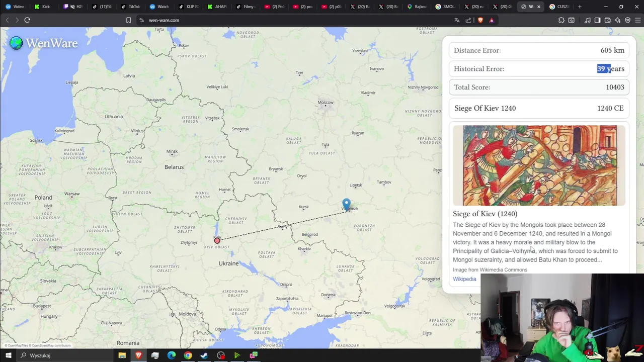Click the Brave Rewards triangle icon

pyautogui.click(x=492, y=20)
